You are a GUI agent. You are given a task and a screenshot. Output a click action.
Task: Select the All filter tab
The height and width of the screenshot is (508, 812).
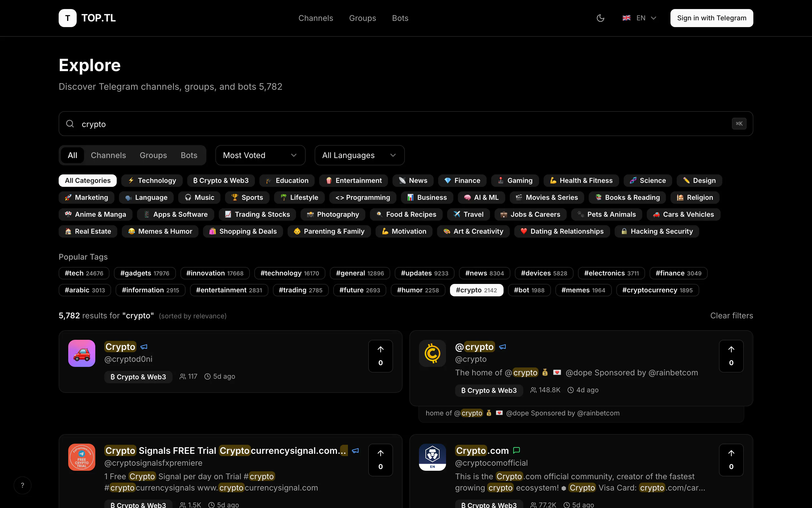pos(72,155)
